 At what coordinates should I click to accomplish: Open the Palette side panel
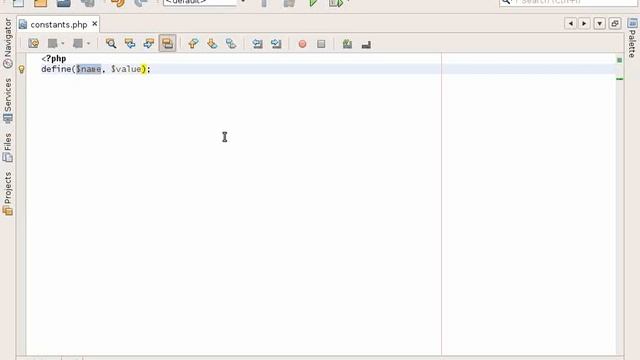click(x=632, y=38)
